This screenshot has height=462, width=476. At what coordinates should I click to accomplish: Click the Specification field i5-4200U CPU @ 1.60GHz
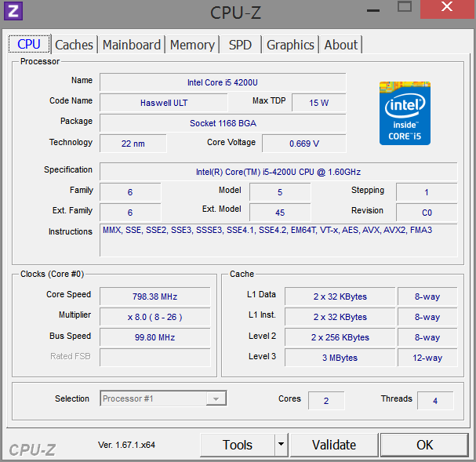click(x=278, y=172)
